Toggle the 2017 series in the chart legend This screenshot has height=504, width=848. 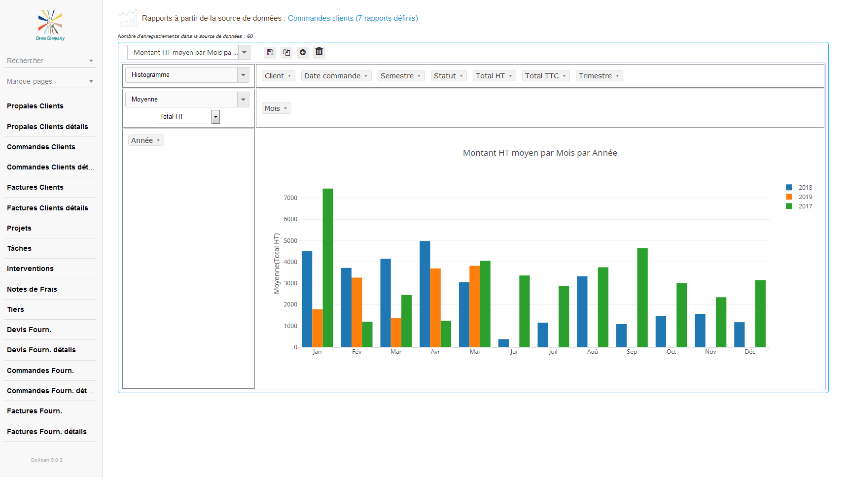(x=799, y=206)
